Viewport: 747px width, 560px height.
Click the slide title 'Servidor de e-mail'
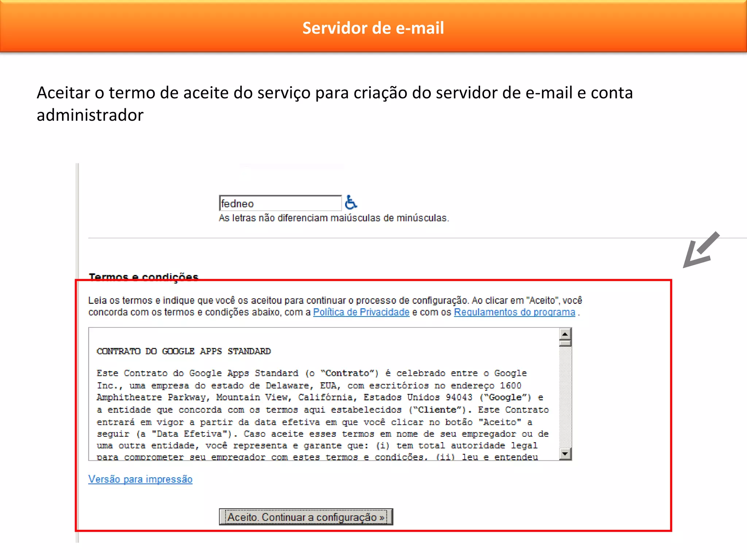(373, 28)
